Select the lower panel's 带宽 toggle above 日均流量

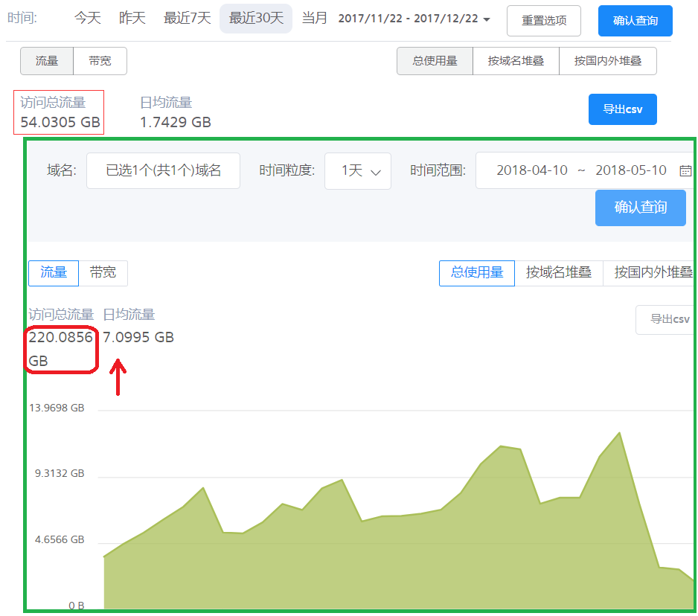pos(103,273)
